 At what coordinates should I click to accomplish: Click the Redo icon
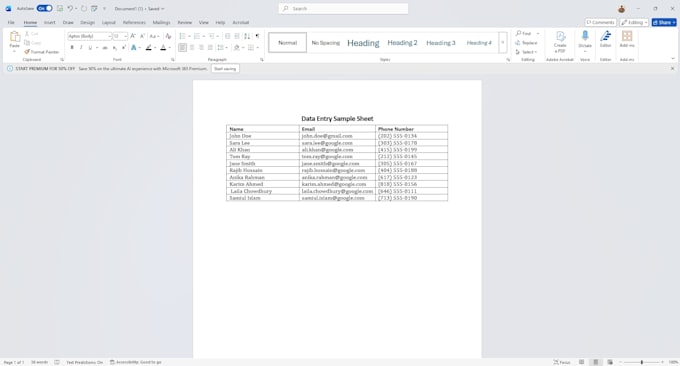click(x=84, y=8)
